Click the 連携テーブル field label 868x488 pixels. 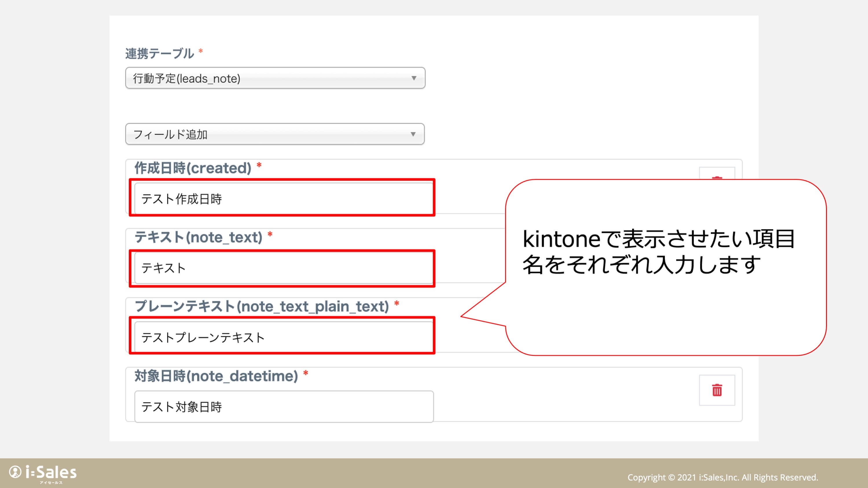point(159,53)
